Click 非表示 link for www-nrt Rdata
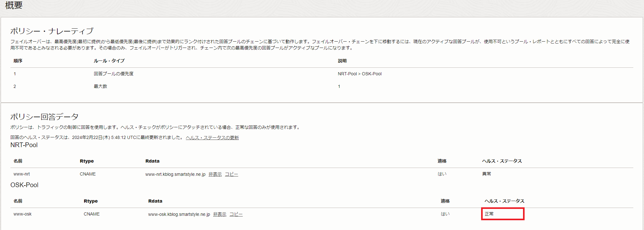The image size is (644, 230). point(215,174)
